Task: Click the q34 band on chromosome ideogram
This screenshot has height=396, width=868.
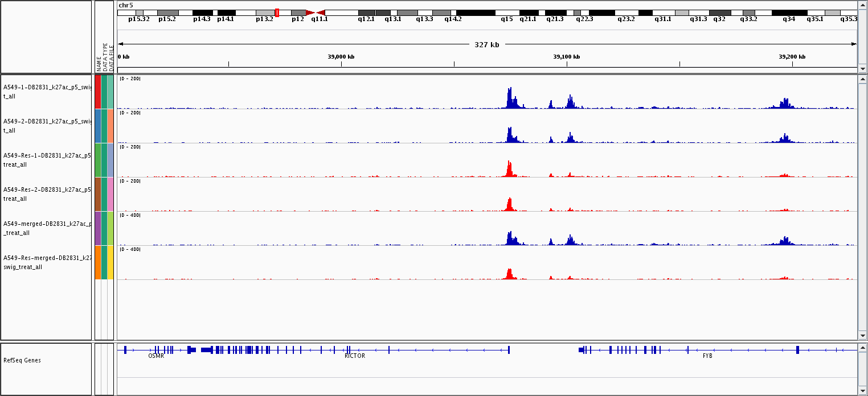Action: tap(789, 13)
